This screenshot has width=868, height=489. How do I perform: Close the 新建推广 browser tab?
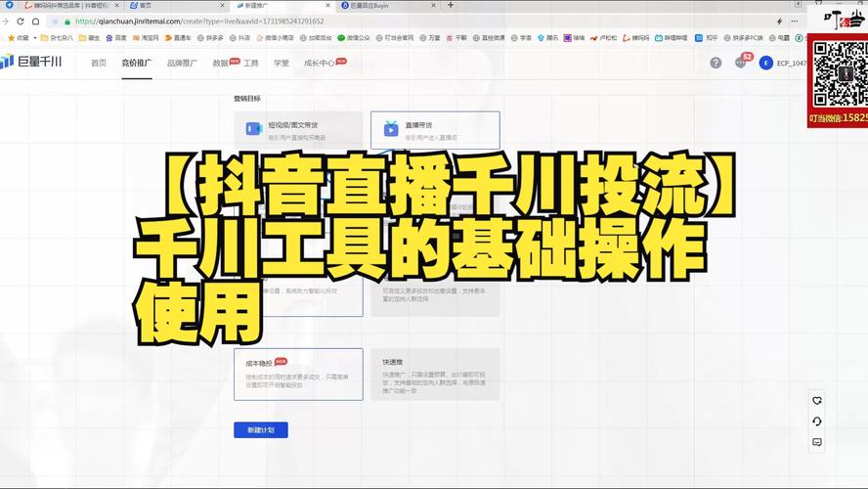(x=327, y=5)
